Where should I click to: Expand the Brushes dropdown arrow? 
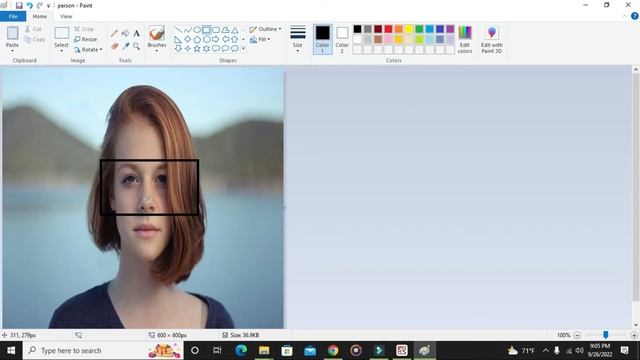157,51
